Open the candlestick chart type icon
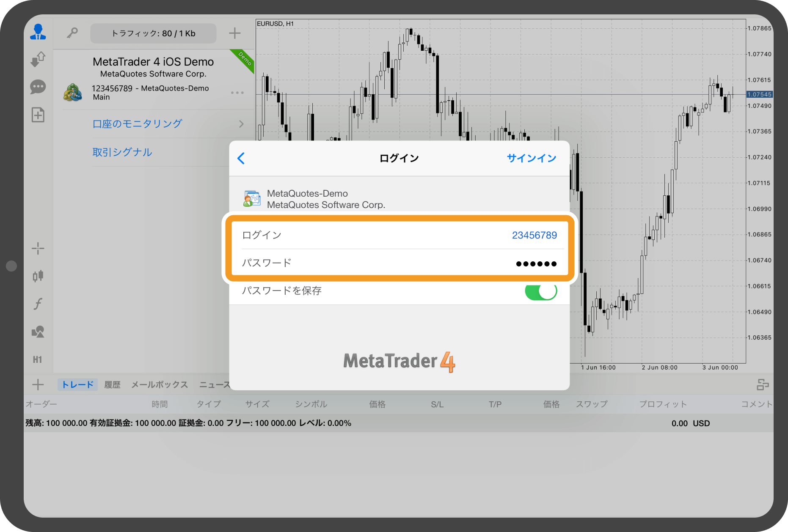This screenshot has width=788, height=532. coord(38,276)
